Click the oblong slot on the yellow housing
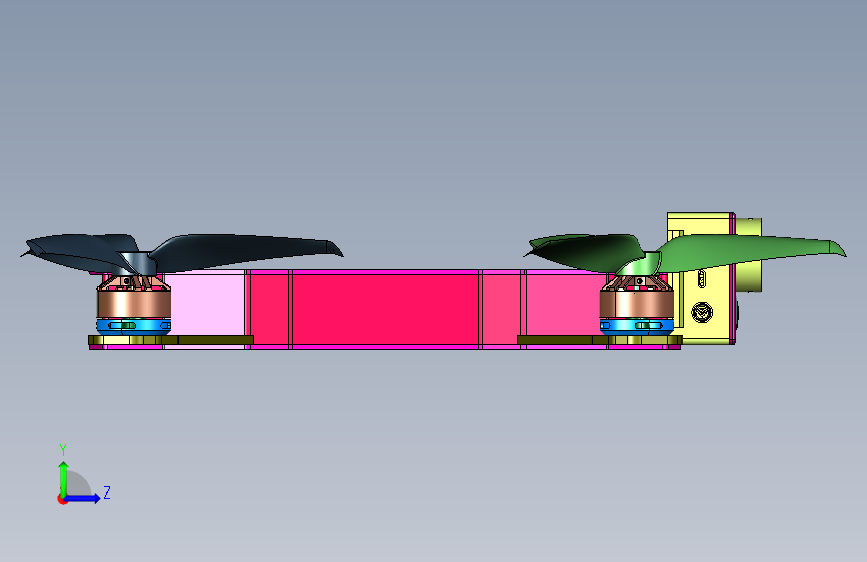This screenshot has height=562, width=867. pyautogui.click(x=702, y=278)
